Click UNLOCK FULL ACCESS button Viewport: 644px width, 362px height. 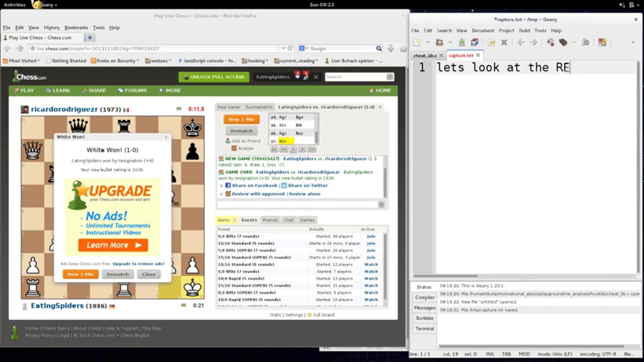coord(214,77)
